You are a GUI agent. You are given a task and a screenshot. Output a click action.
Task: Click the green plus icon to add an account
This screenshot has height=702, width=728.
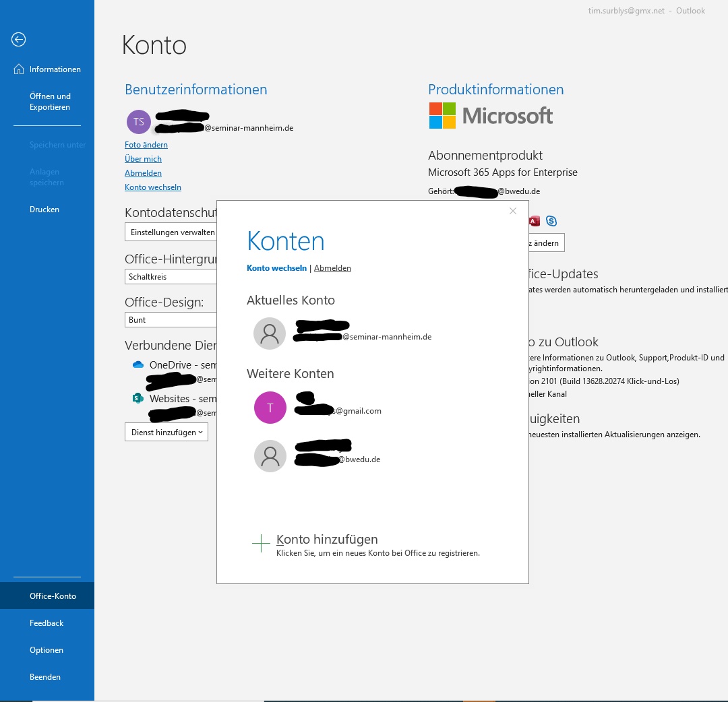pyautogui.click(x=261, y=543)
